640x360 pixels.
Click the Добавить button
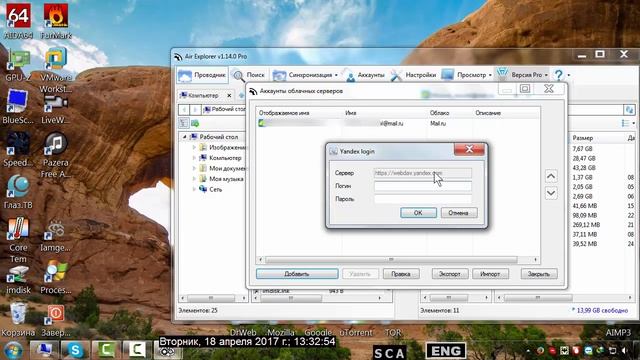pyautogui.click(x=297, y=274)
